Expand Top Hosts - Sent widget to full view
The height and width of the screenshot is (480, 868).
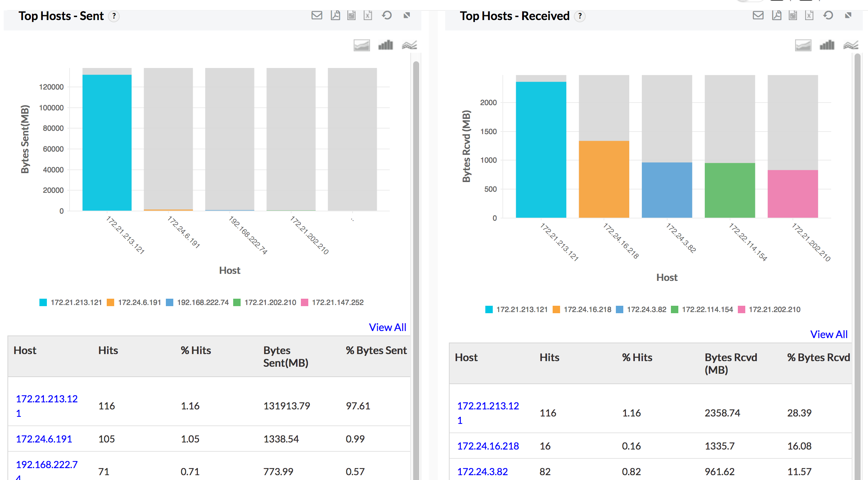pyautogui.click(x=406, y=16)
